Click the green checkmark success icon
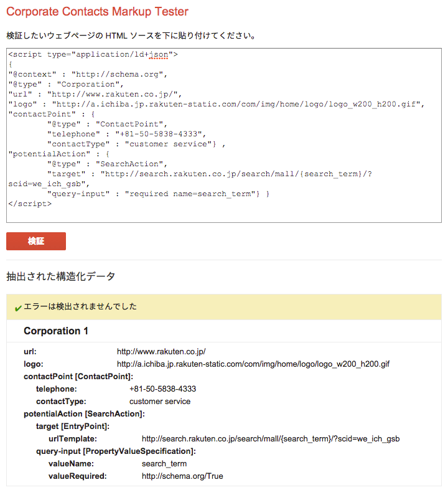Screen dimensions: 448x495 click(18, 308)
